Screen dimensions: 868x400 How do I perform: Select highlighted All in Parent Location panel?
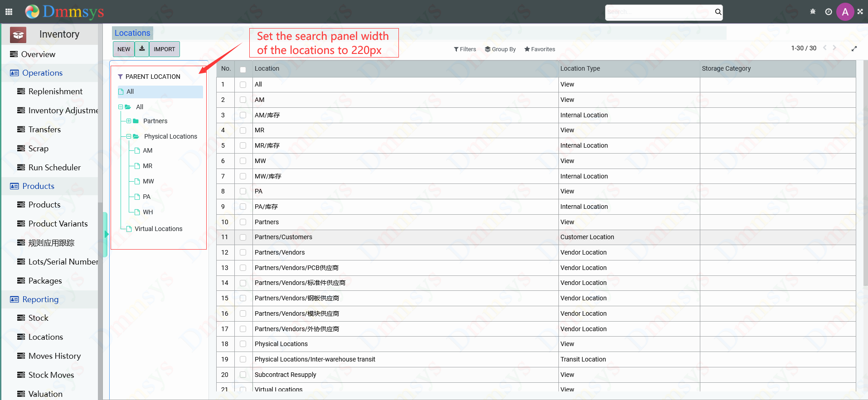coord(160,92)
